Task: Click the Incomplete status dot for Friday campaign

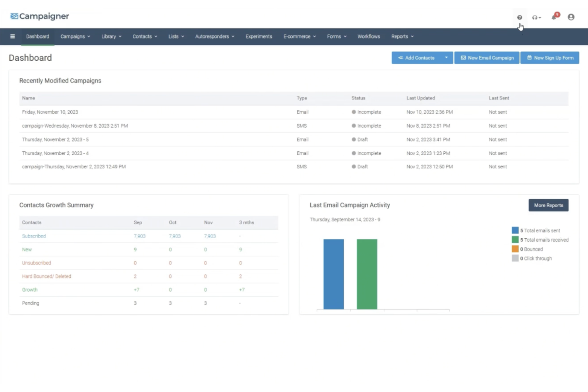Action: [353, 112]
